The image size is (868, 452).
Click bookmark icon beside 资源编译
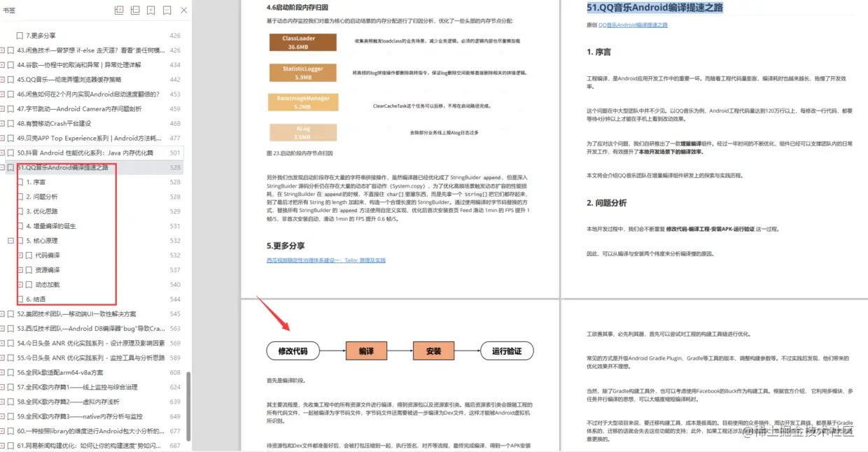(x=29, y=270)
